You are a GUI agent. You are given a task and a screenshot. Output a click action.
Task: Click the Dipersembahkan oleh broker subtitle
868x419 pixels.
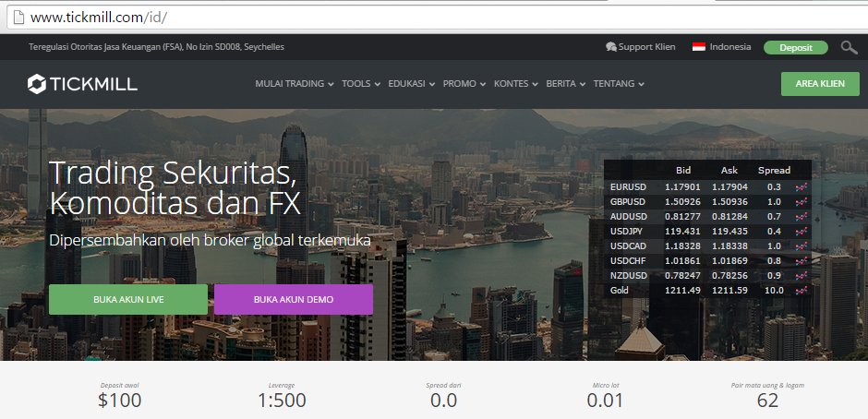click(x=210, y=241)
